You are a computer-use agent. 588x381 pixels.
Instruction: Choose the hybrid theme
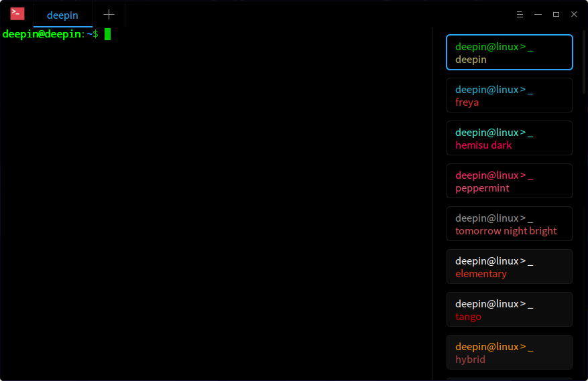pyautogui.click(x=509, y=352)
